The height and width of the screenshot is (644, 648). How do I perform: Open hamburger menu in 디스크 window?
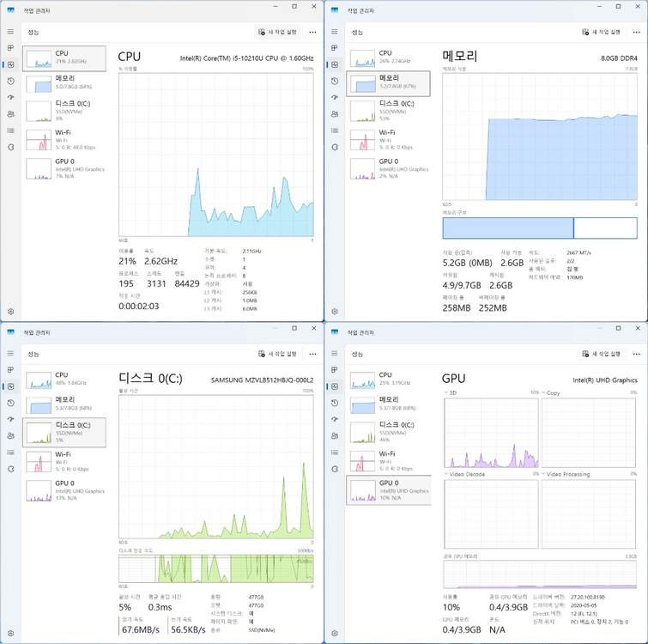(x=11, y=354)
